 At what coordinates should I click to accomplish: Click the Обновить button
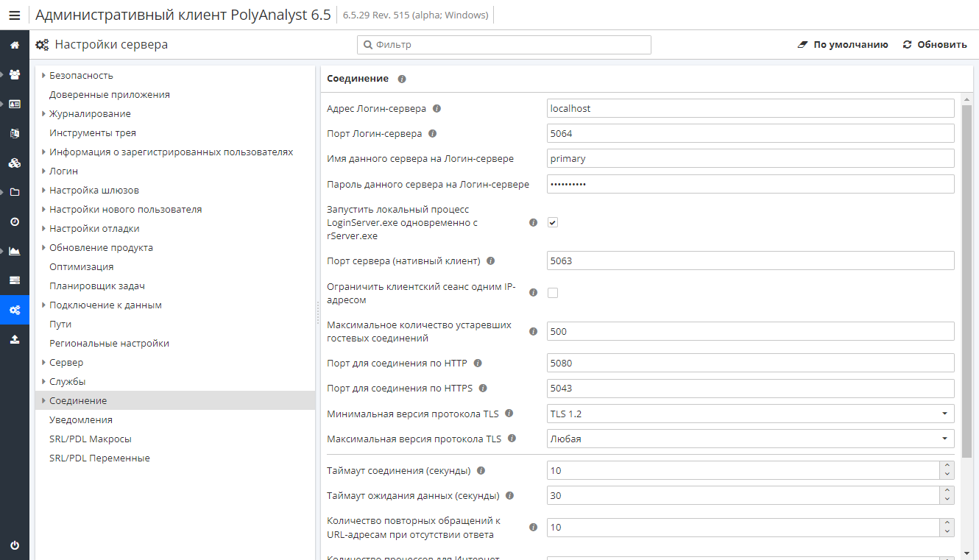click(935, 45)
